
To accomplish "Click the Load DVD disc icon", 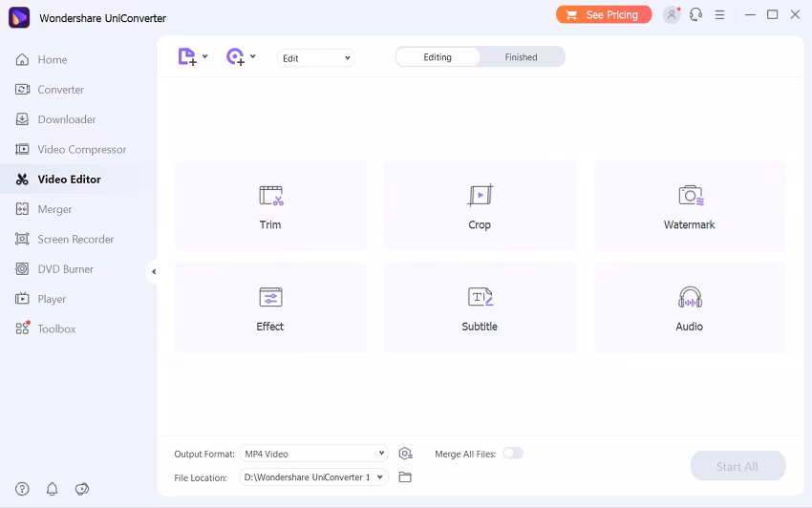I will (x=235, y=56).
